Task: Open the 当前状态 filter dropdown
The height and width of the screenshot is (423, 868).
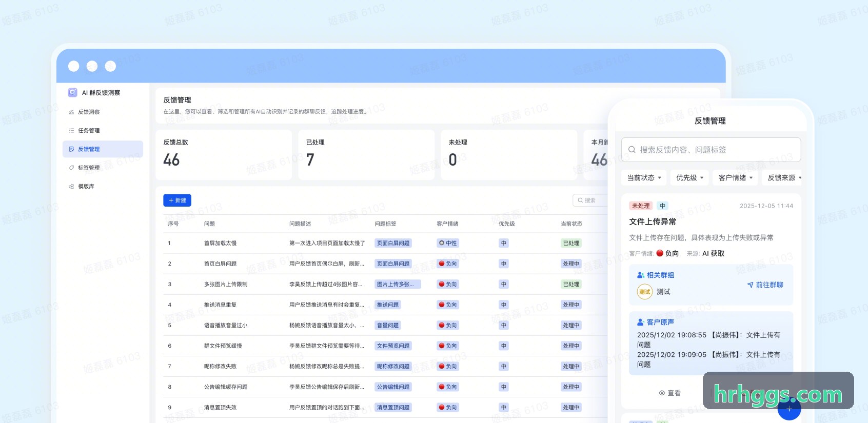Action: (644, 178)
